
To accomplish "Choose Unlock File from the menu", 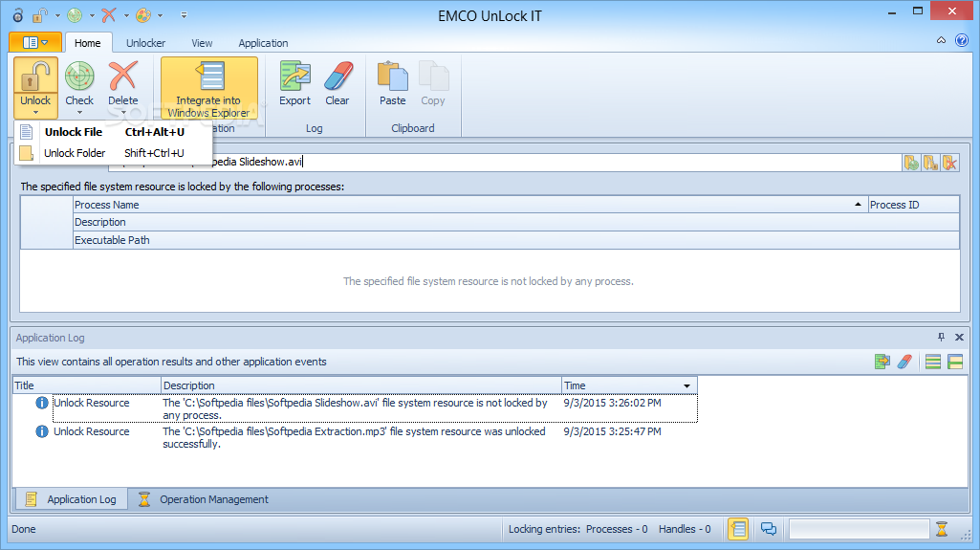I will (113, 132).
